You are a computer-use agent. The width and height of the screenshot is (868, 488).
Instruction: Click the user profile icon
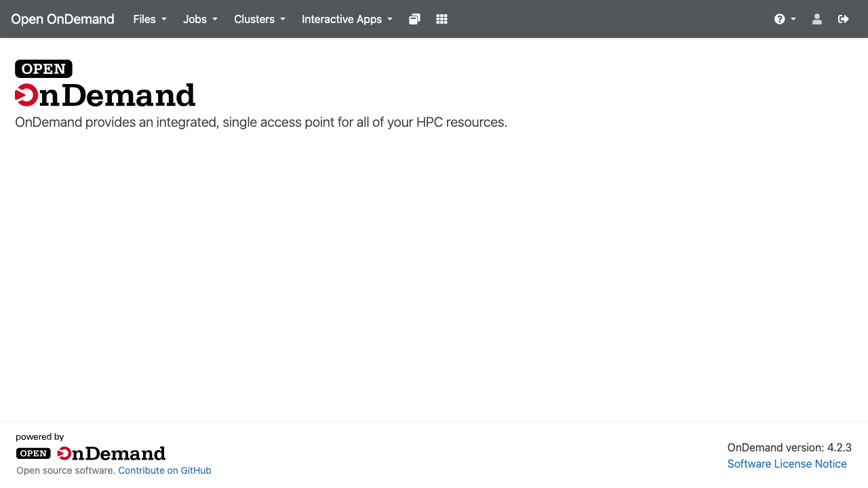point(817,19)
